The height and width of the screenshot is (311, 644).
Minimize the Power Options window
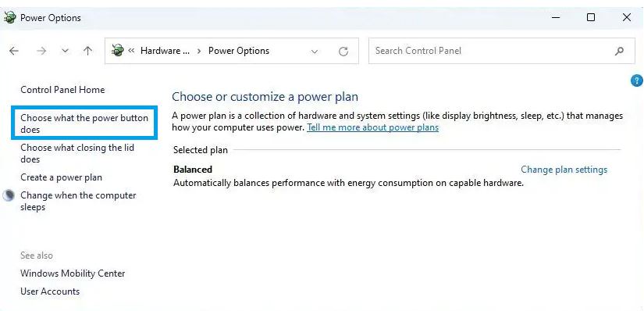556,17
